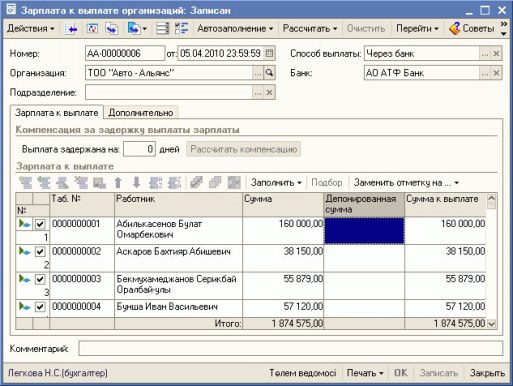
Task: Click Рассчитать компенсацию button
Action: (x=243, y=149)
